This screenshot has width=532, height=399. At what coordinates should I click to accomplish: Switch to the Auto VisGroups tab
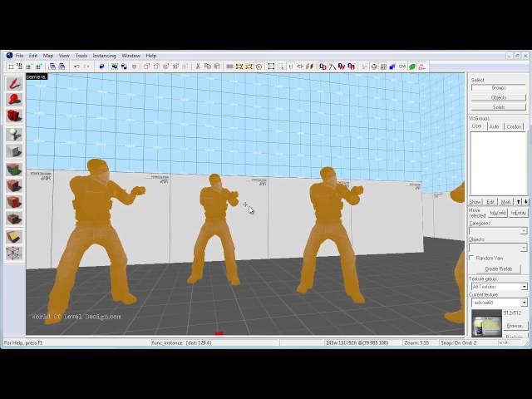(x=494, y=126)
